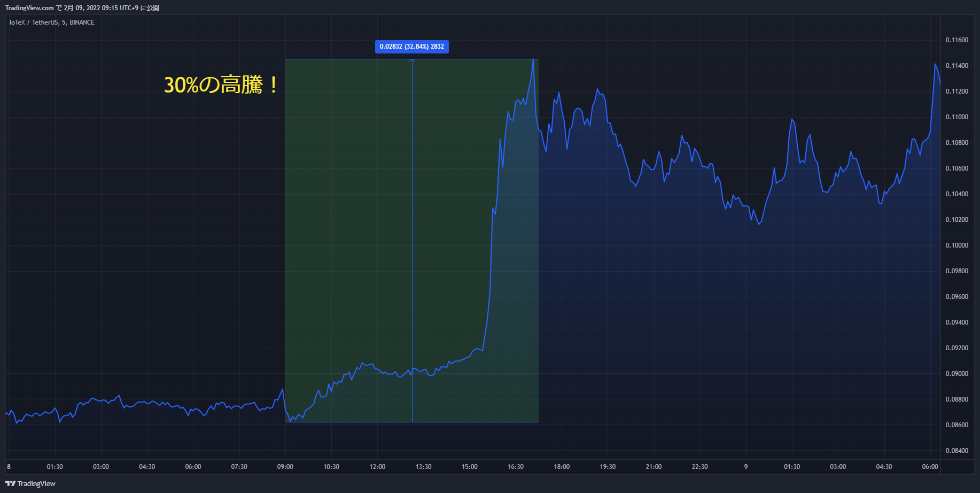This screenshot has width=980, height=493.
Task: Click the 16:30 time axis label
Action: coord(516,467)
